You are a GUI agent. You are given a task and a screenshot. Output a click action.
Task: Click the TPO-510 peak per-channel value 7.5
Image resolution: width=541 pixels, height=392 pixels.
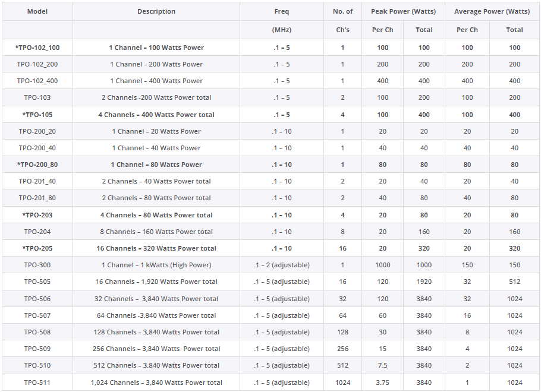click(382, 365)
